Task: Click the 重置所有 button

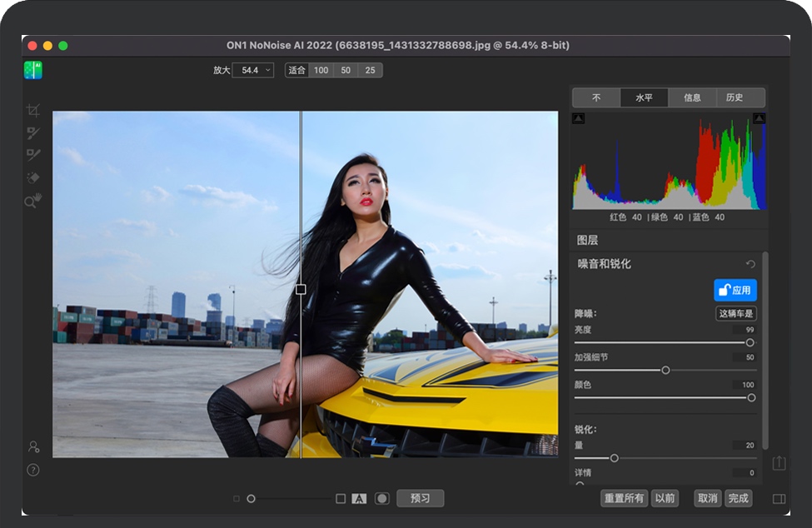Action: [x=625, y=498]
